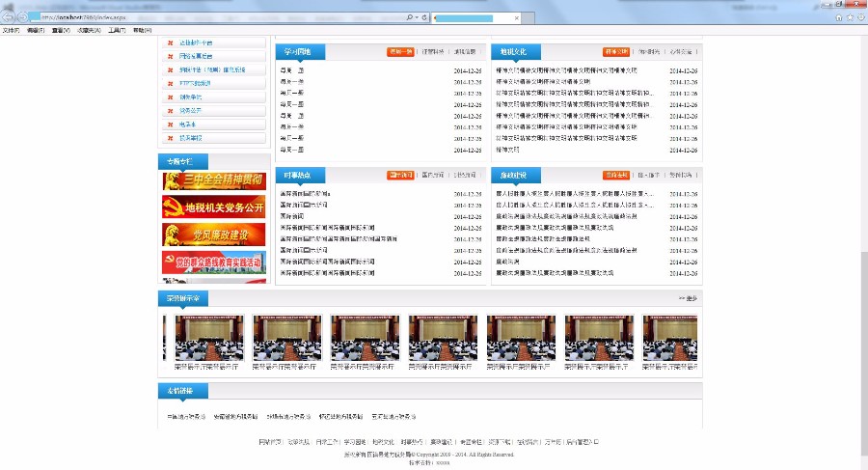Refresh the page with the reload icon
868x470 pixels.
pos(424,17)
